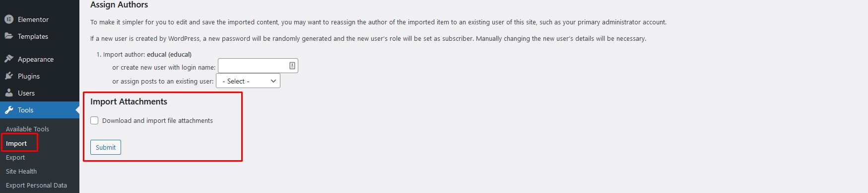Image resolution: width=868 pixels, height=193 pixels.
Task: Open the Appearance menu label
Action: (36, 59)
